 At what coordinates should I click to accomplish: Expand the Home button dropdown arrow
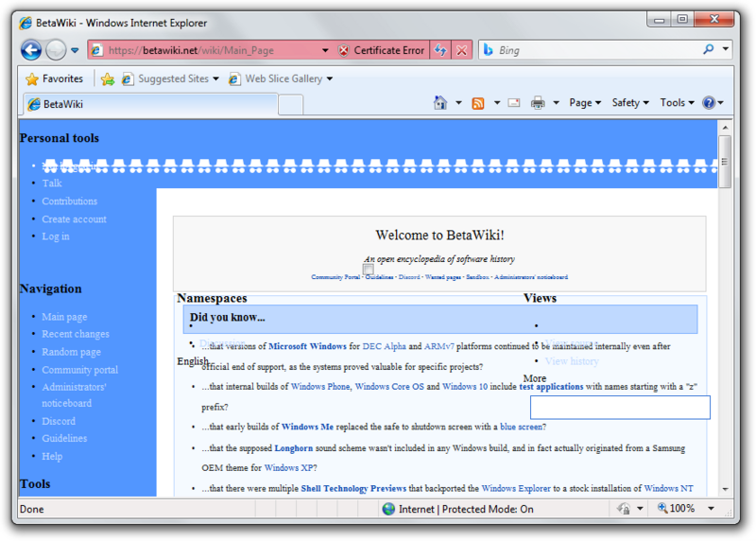(x=458, y=102)
